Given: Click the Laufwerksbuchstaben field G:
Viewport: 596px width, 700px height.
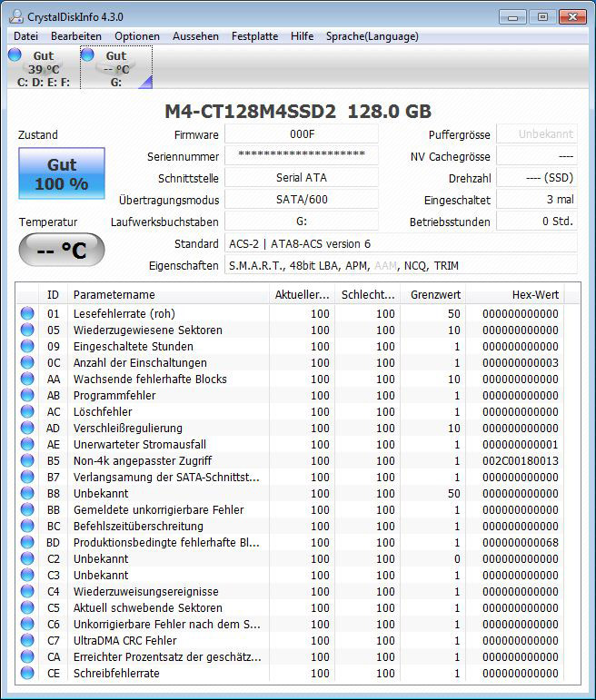Looking at the screenshot, I should 302,221.
